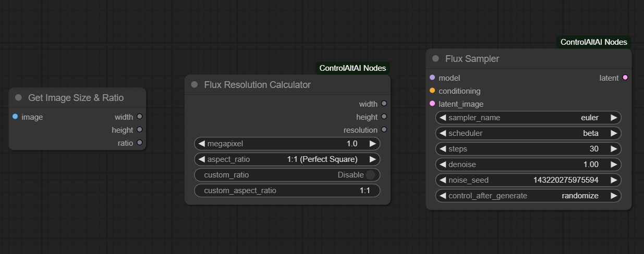This screenshot has height=254, width=644.
Task: Click the ratio output socket
Action: point(140,143)
